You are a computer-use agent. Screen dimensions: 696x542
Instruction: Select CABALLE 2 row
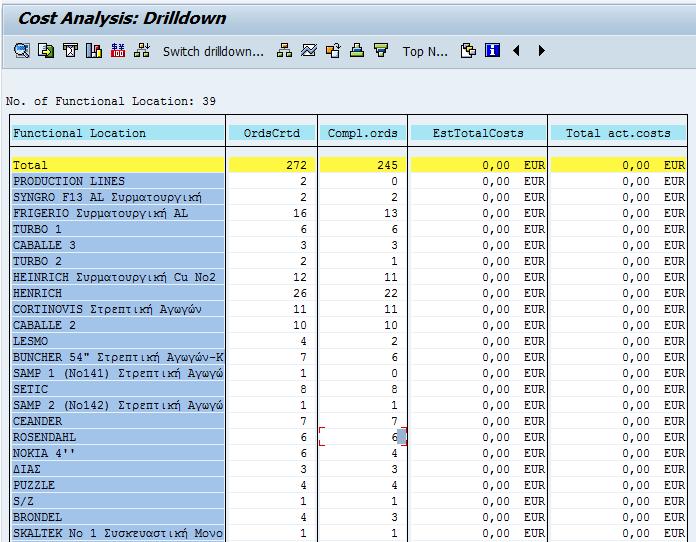tap(118, 325)
